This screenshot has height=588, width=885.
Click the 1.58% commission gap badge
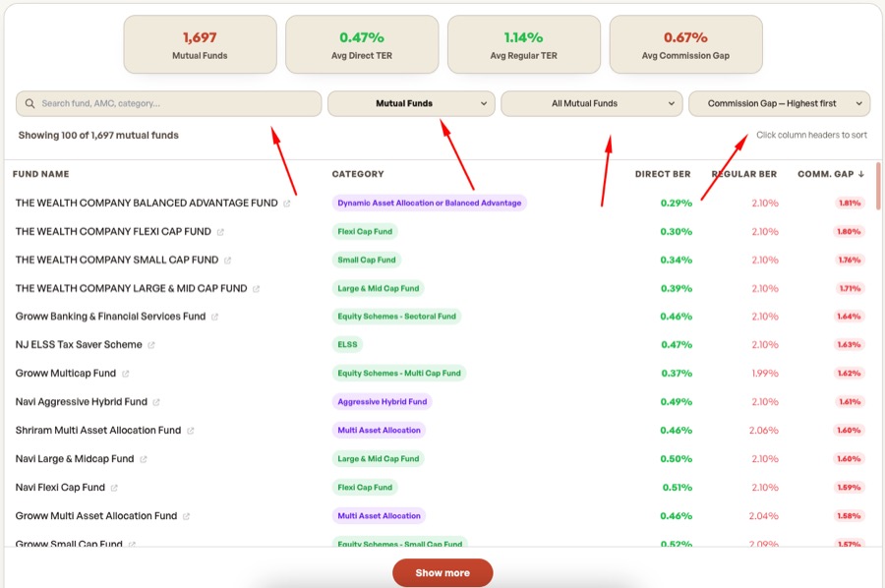pos(849,516)
